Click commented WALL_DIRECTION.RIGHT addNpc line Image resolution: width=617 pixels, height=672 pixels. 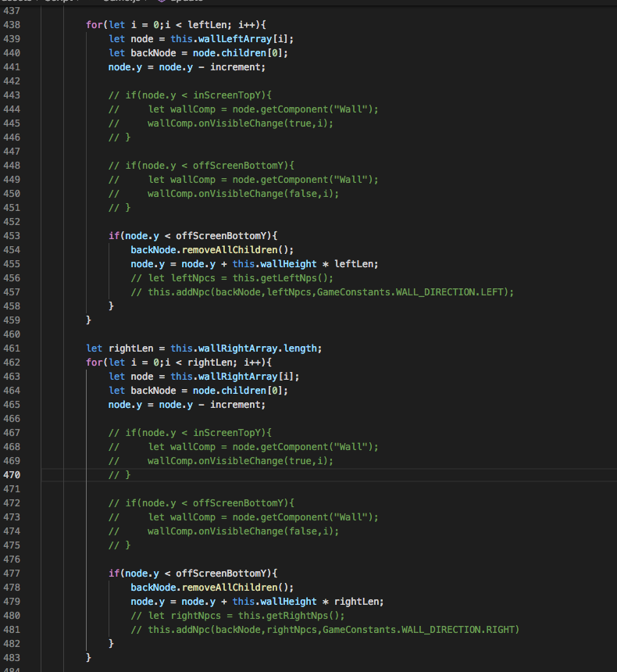[325, 630]
